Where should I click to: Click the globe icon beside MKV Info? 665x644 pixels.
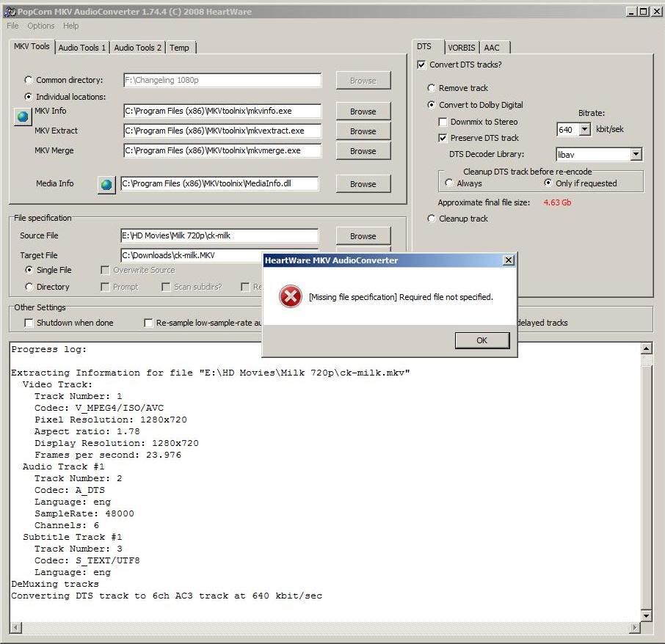click(23, 117)
